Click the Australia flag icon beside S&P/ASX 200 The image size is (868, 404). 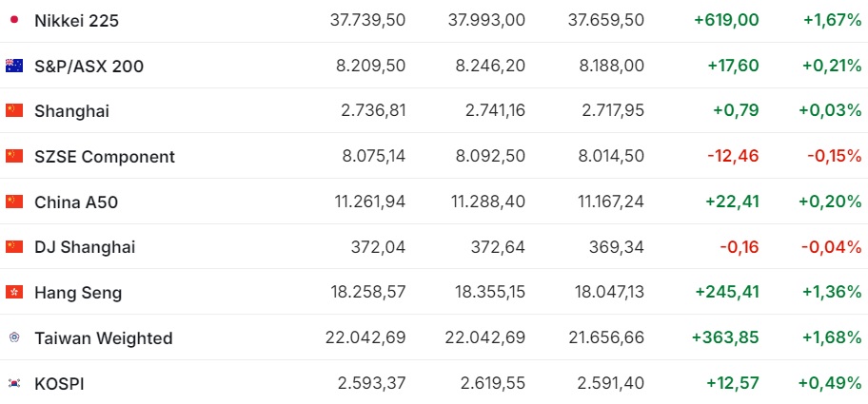pos(14,66)
